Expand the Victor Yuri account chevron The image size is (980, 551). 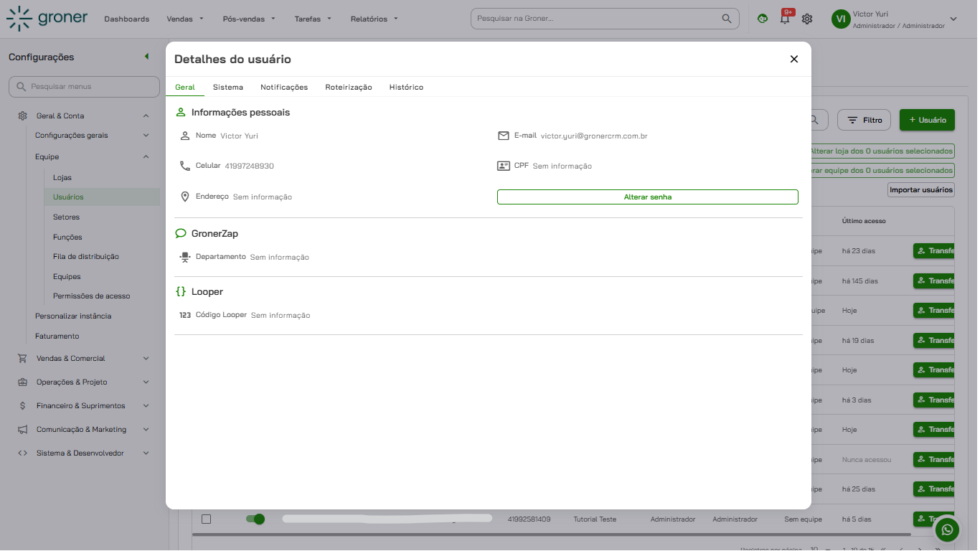tap(953, 19)
